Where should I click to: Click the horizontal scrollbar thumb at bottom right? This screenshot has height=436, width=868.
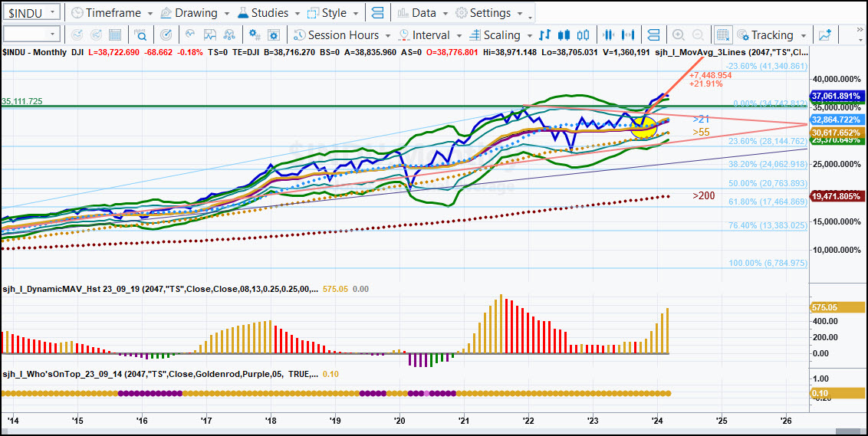[849, 431]
